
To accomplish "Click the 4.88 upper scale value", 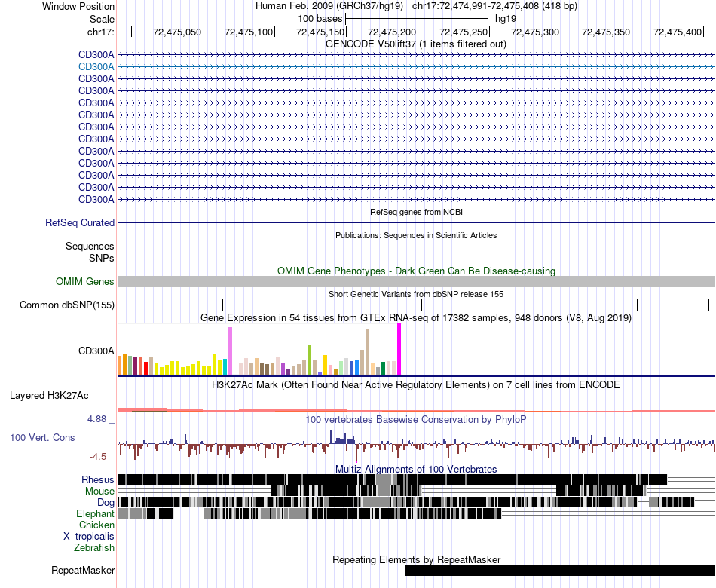I will click(x=96, y=419).
